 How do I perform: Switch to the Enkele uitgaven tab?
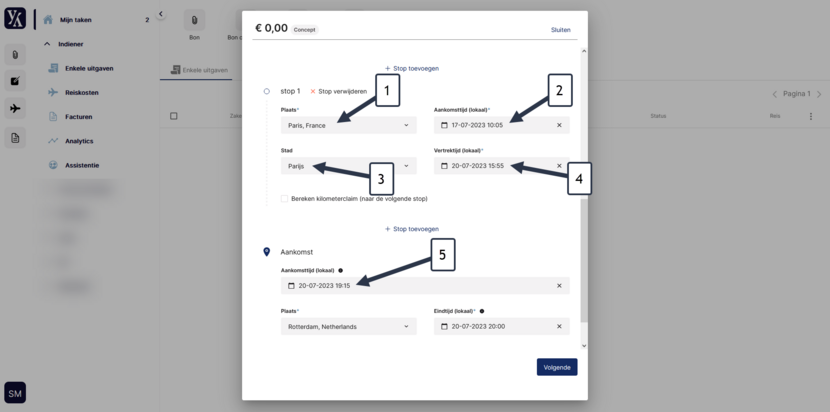pyautogui.click(x=199, y=70)
